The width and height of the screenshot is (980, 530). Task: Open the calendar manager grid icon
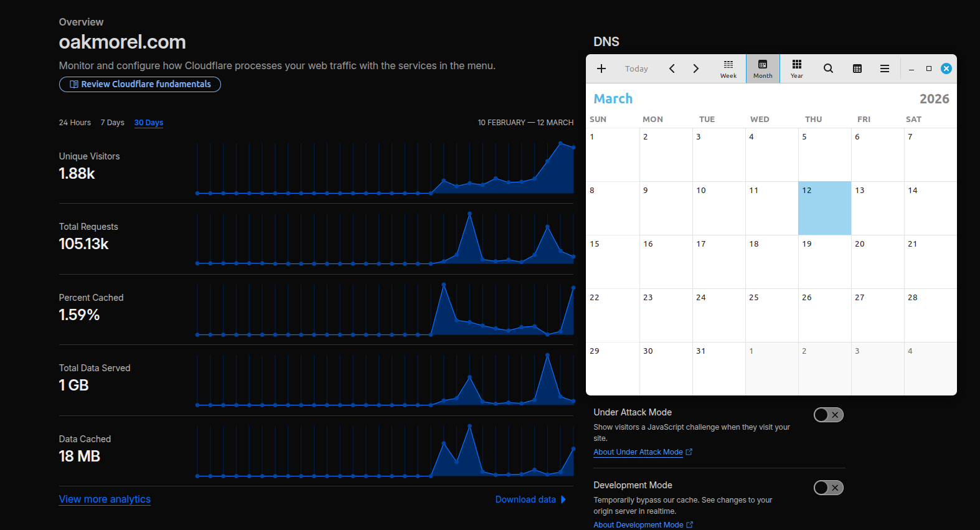click(857, 69)
